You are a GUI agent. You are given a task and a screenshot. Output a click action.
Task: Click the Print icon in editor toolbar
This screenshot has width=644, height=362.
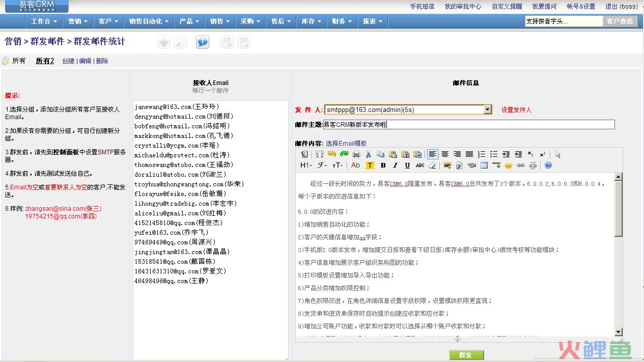[x=356, y=154]
